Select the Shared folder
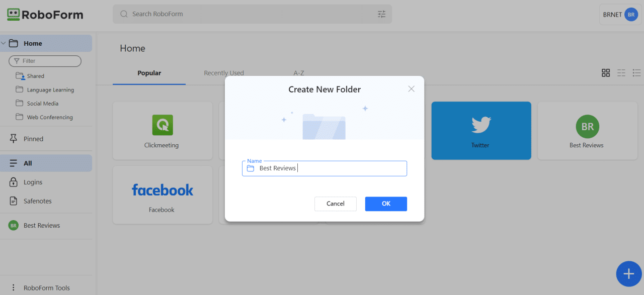The image size is (644, 295). point(34,76)
